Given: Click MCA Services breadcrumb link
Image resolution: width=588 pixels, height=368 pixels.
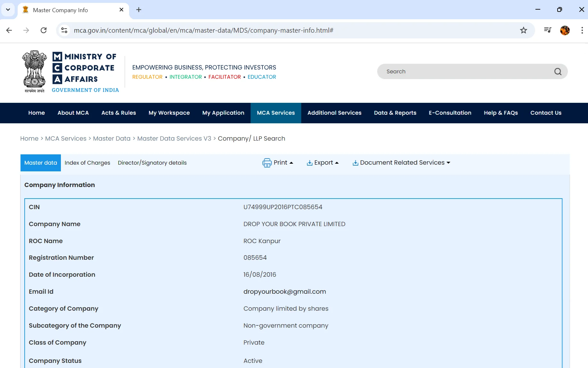Looking at the screenshot, I should pos(66,138).
